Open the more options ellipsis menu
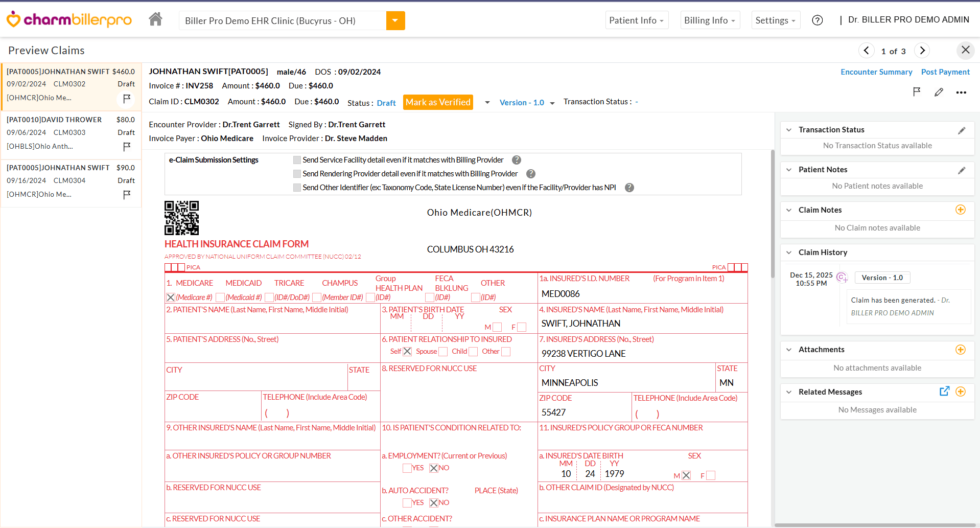 pos(961,93)
